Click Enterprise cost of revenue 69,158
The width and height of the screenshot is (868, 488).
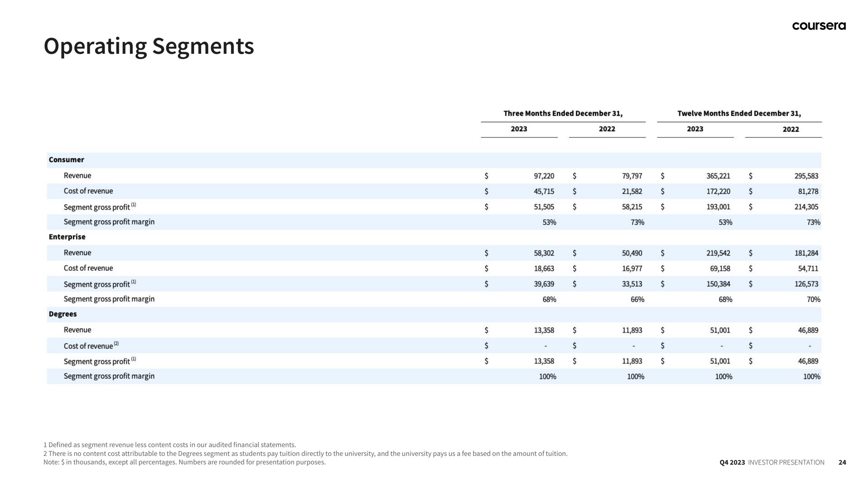pyautogui.click(x=720, y=269)
